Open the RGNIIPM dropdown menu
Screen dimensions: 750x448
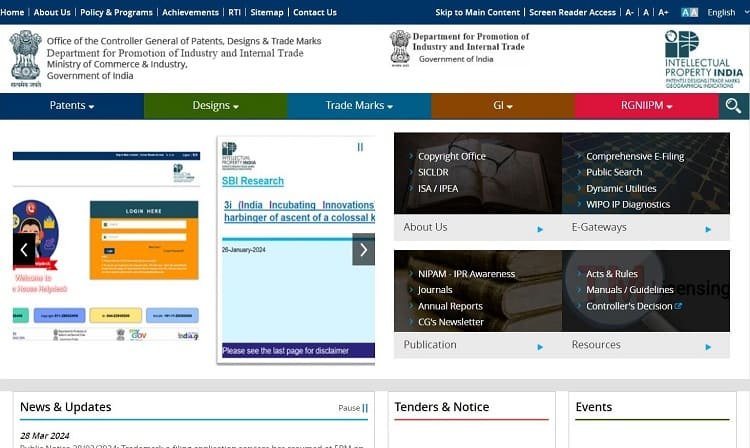tap(646, 106)
